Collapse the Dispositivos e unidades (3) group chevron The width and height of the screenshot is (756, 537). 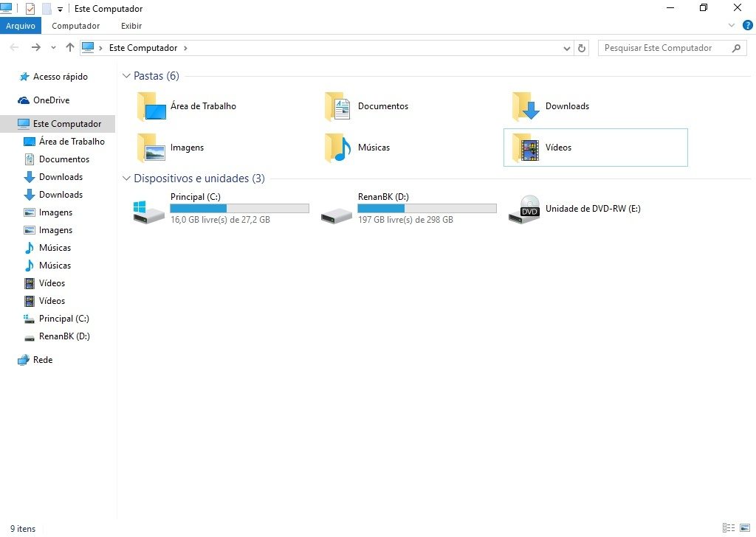126,179
